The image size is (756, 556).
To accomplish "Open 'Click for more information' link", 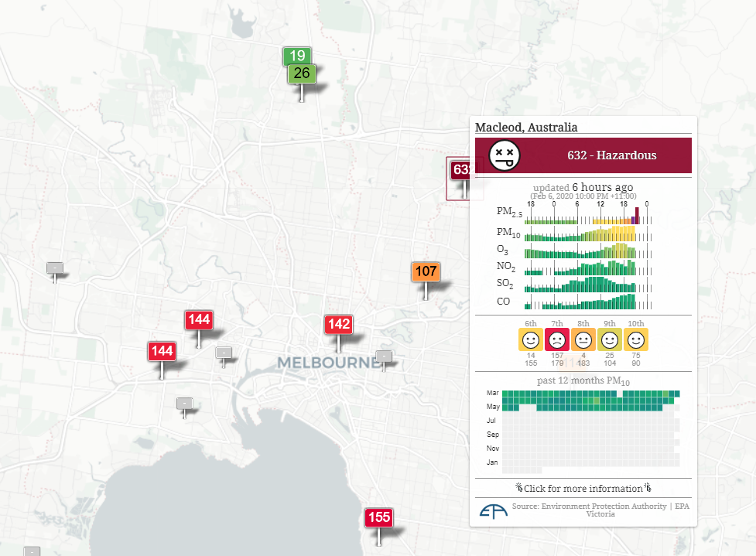I will pos(583,488).
